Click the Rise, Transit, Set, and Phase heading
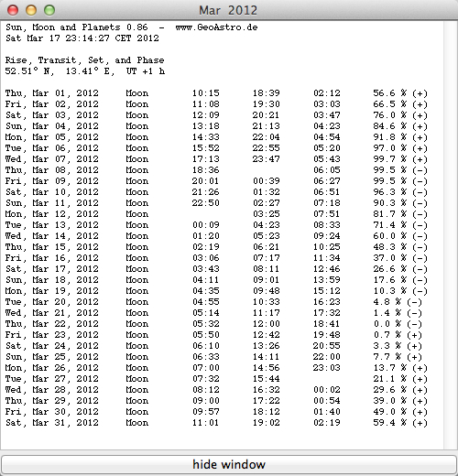Viewport: 458px width, 476px height. click(84, 60)
